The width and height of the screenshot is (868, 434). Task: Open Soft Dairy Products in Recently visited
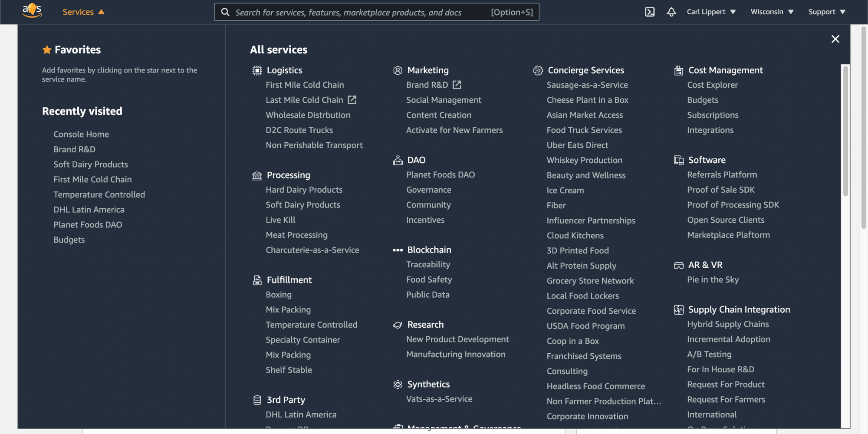(x=91, y=164)
